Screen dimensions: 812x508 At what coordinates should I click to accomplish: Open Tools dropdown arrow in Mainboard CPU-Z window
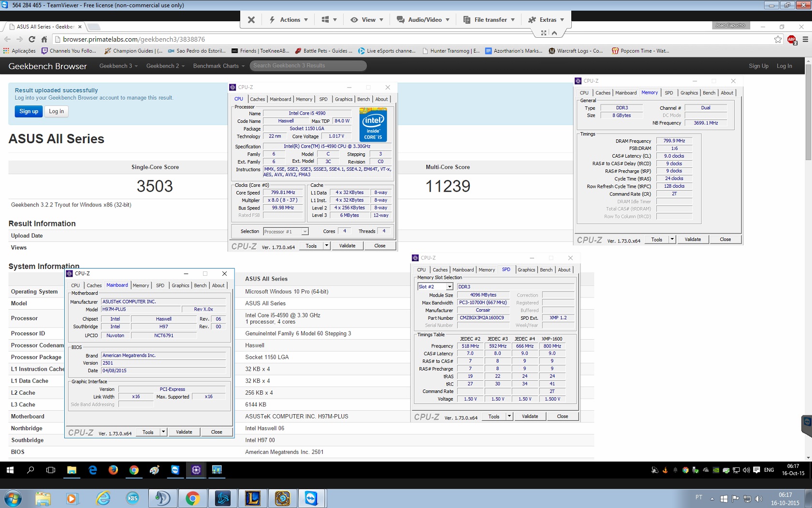click(x=163, y=432)
